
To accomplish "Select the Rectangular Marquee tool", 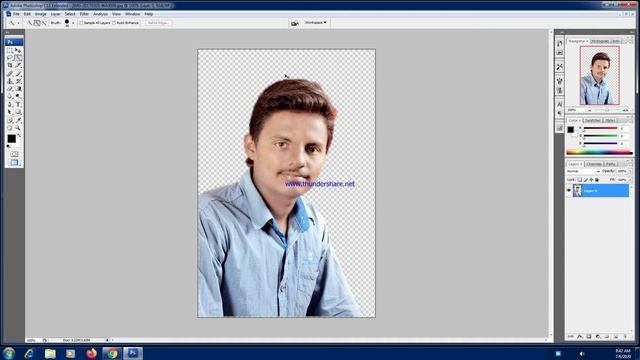I will coord(10,51).
